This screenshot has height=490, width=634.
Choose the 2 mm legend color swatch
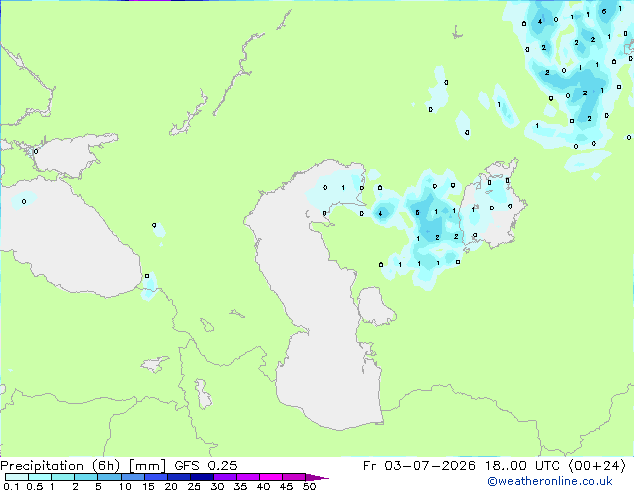86,477
